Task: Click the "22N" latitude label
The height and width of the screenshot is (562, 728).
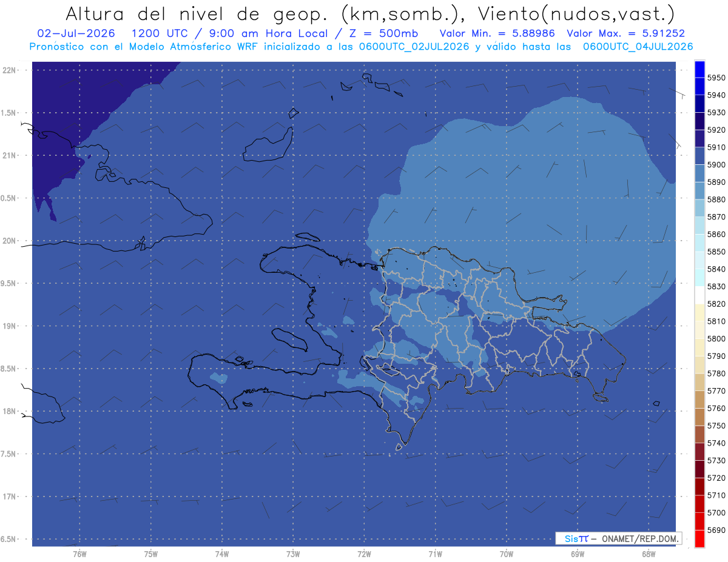Action: [x=10, y=70]
